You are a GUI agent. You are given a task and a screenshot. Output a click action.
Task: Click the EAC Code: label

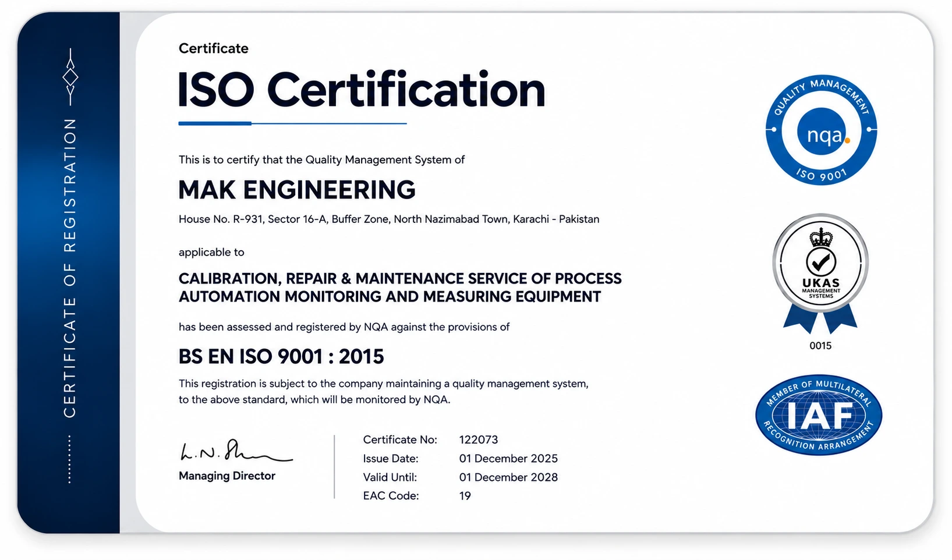pos(391,496)
